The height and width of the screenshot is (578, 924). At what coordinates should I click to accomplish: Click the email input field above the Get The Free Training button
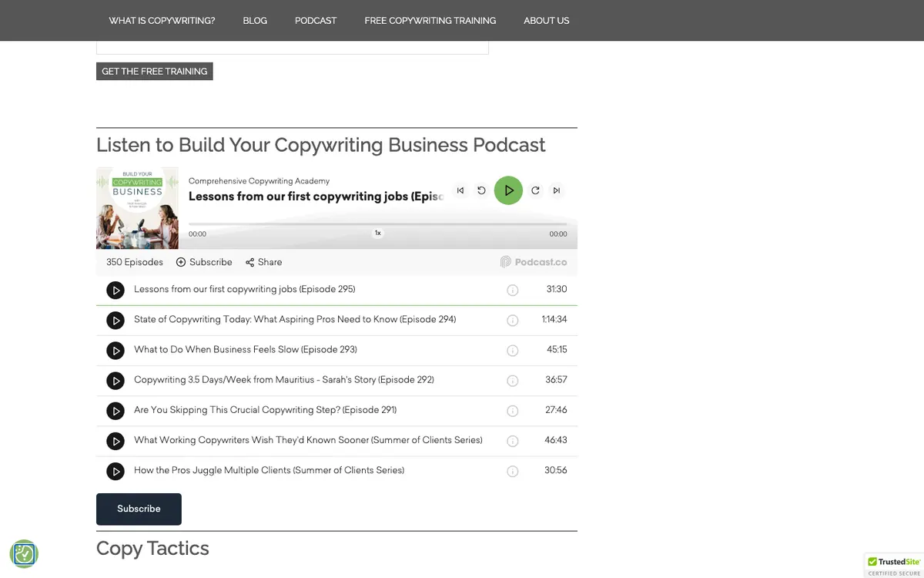pyautogui.click(x=293, y=47)
